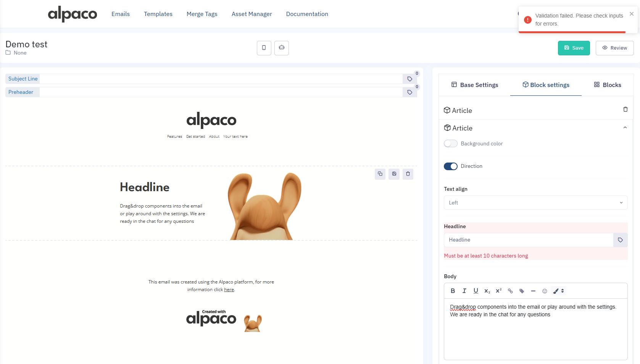This screenshot has width=640, height=364.
Task: Open the emoji picker in Body toolbar
Action: [x=545, y=291]
